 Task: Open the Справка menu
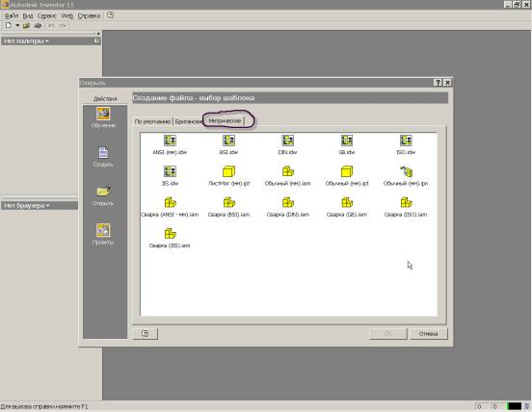coord(89,16)
